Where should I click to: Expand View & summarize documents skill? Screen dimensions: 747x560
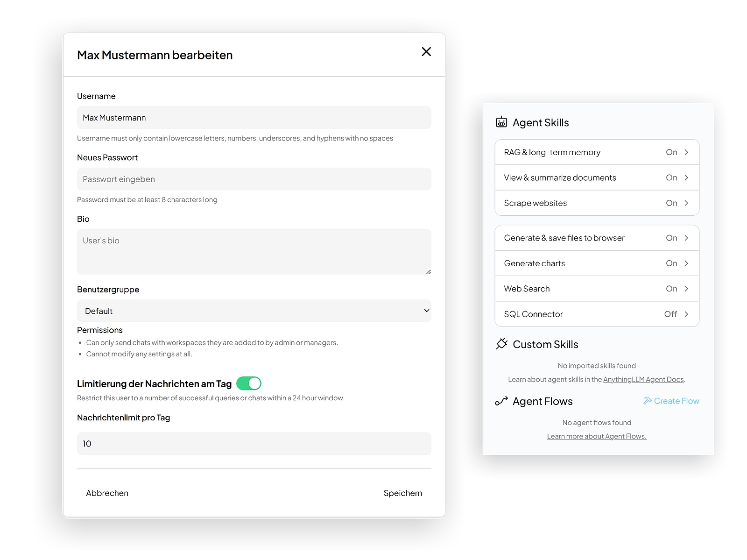click(597, 177)
